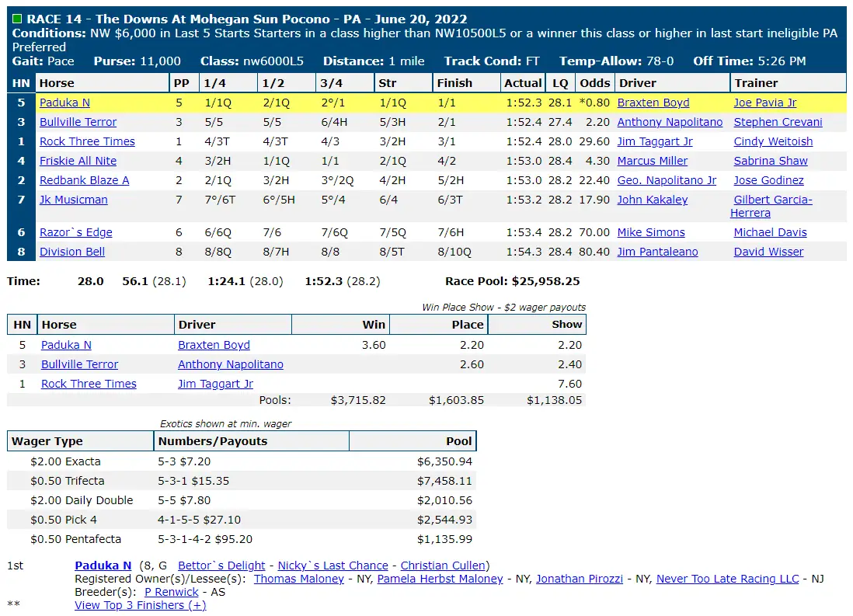Click the Finish column header
The image size is (853, 616).
[466, 83]
